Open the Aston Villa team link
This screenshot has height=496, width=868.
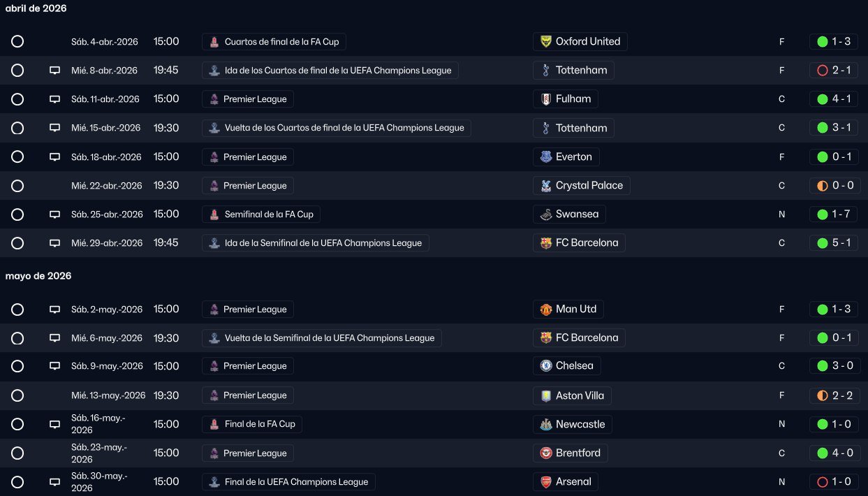coord(580,396)
